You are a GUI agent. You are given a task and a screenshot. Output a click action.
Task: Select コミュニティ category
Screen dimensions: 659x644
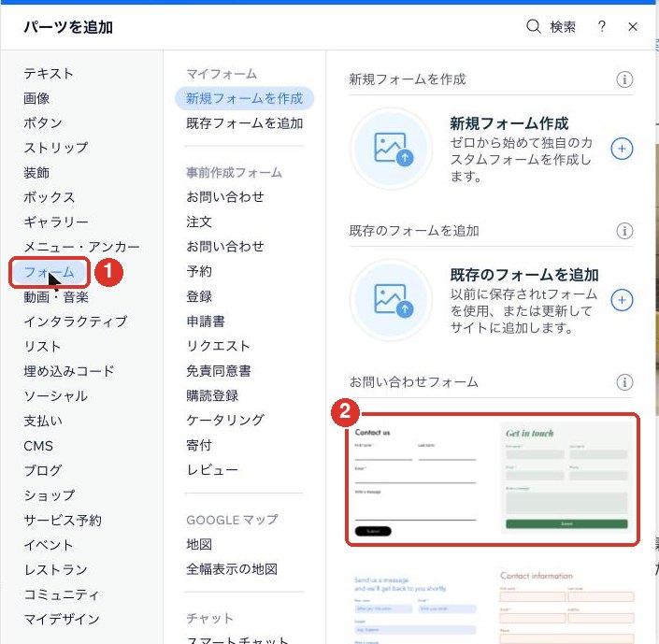(x=62, y=594)
